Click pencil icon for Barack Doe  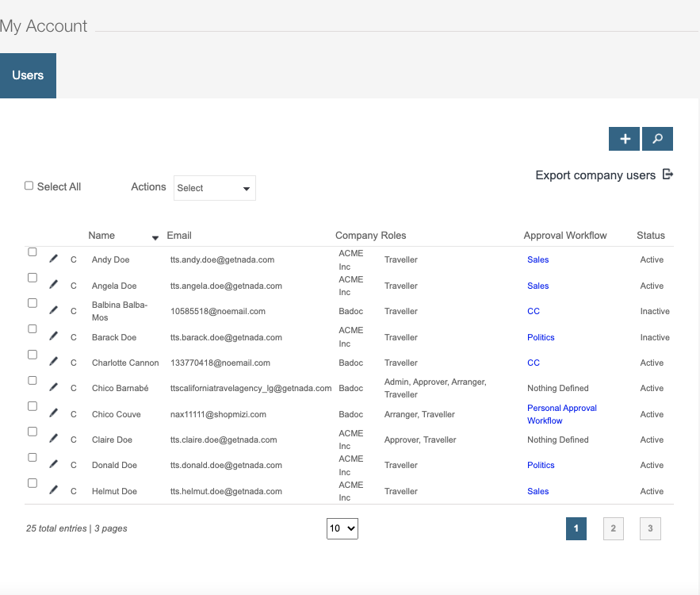coord(53,336)
